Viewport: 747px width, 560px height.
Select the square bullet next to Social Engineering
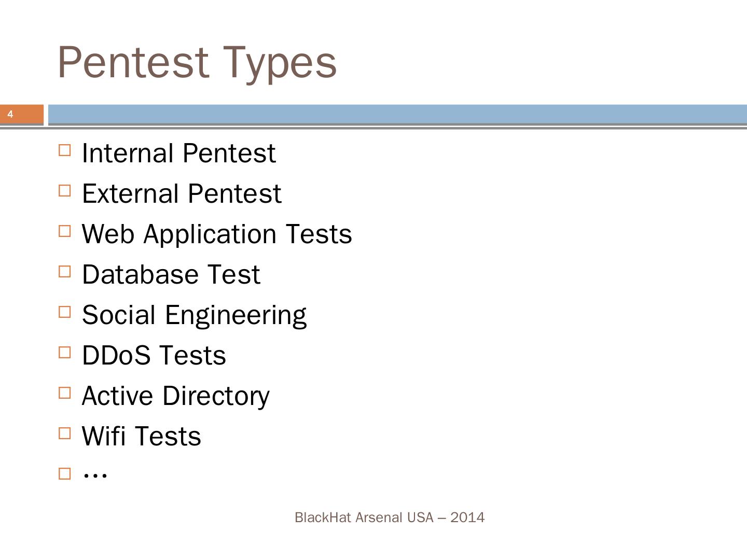tap(64, 312)
